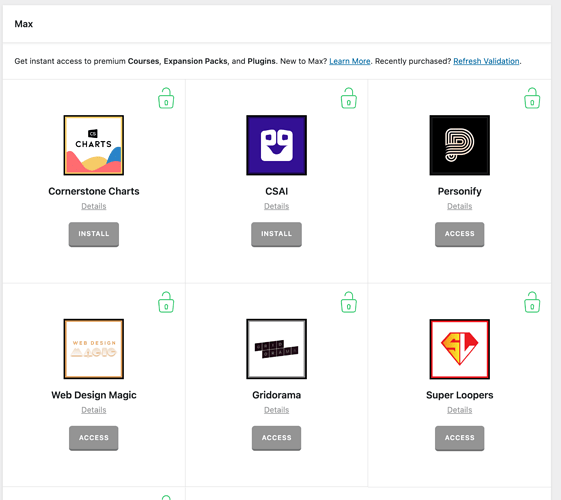The width and height of the screenshot is (561, 500).
Task: Click the purple CSAI logo
Action: click(277, 145)
